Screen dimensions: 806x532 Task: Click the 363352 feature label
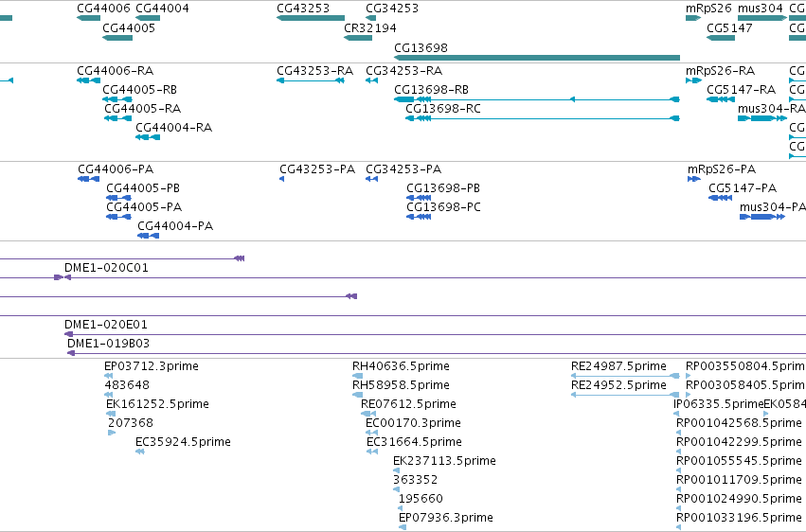(x=416, y=480)
